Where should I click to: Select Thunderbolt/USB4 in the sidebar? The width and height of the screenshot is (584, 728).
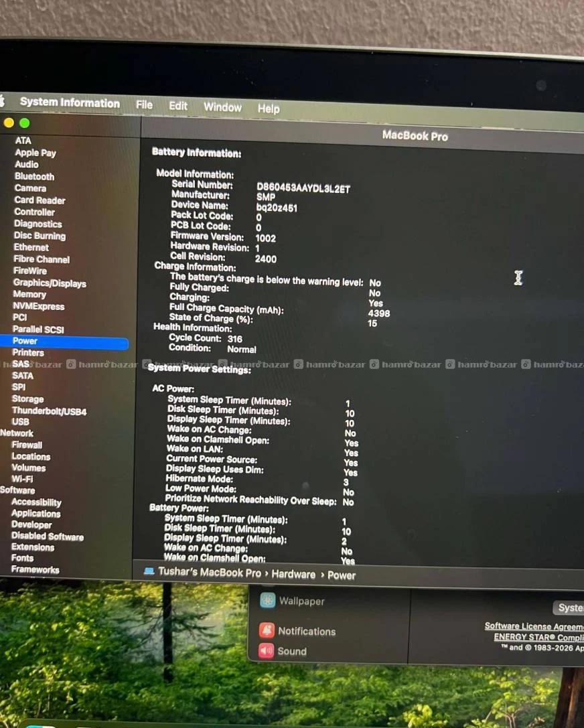[x=49, y=411]
